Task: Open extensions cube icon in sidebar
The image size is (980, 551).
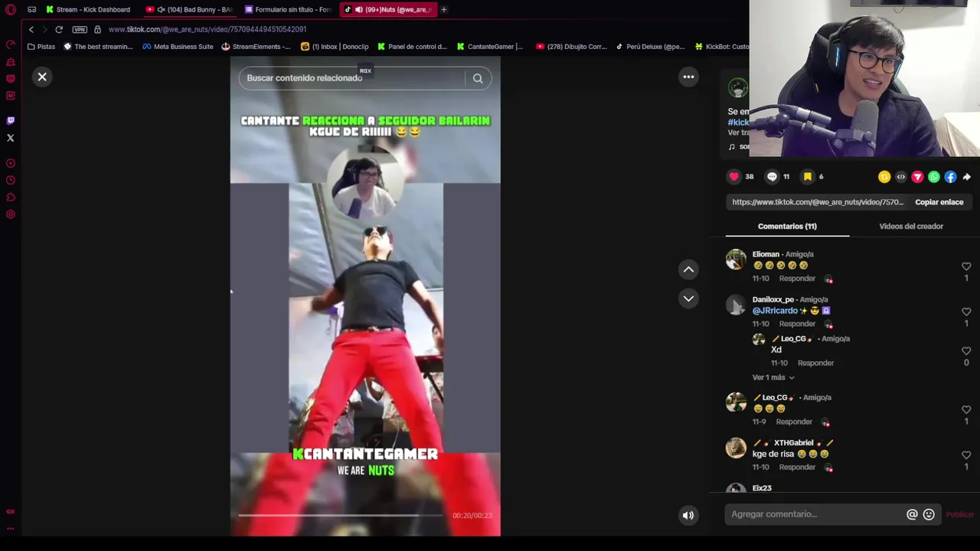Action: pyautogui.click(x=11, y=197)
